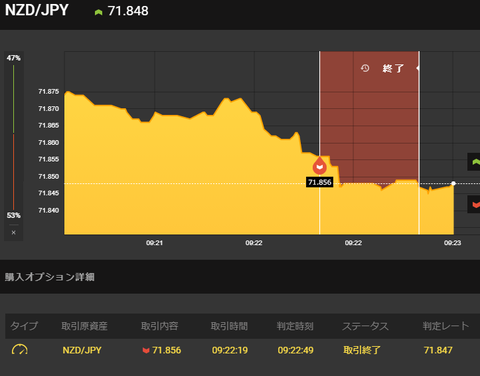This screenshot has height=376, width=480.
Task: Click the 取引時間 column header
Action: coord(229,326)
